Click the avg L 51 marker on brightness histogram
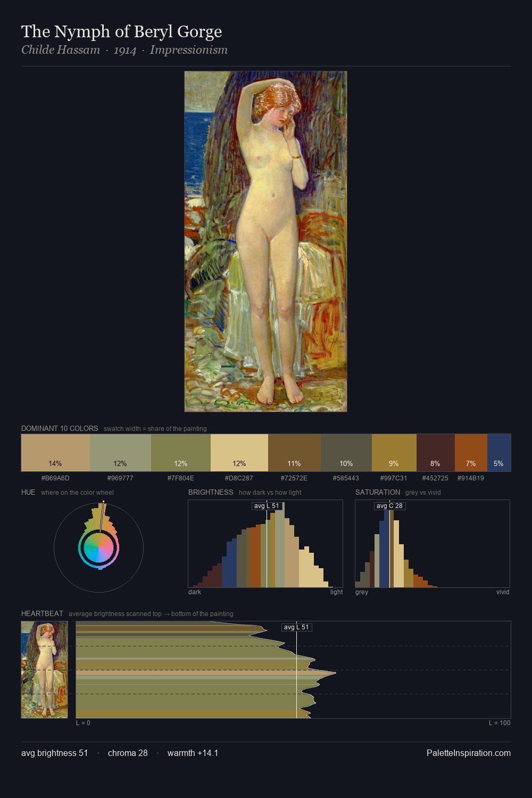The width and height of the screenshot is (532, 798). pyautogui.click(x=267, y=506)
